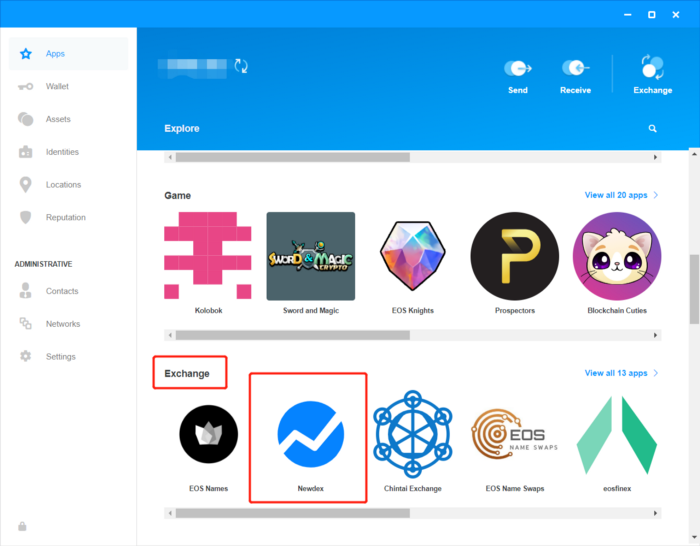
Task: Click the top carousel's left scroll arrow
Action: pos(170,157)
